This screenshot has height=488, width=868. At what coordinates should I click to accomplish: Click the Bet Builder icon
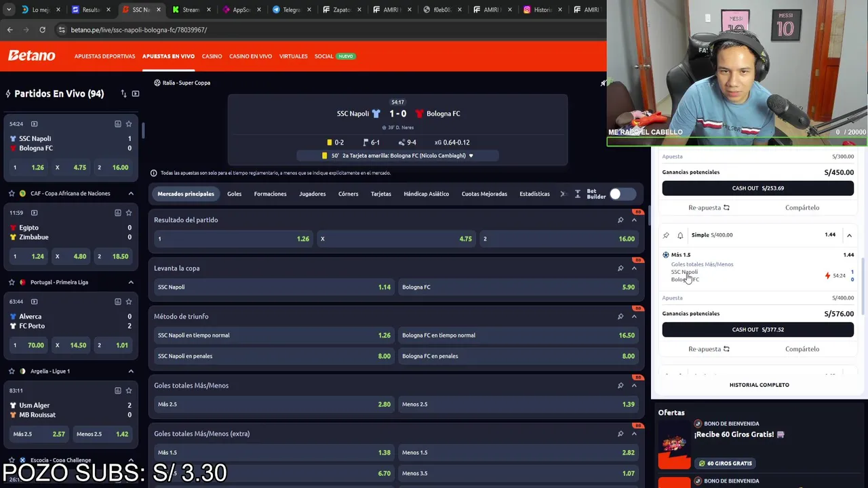click(578, 194)
